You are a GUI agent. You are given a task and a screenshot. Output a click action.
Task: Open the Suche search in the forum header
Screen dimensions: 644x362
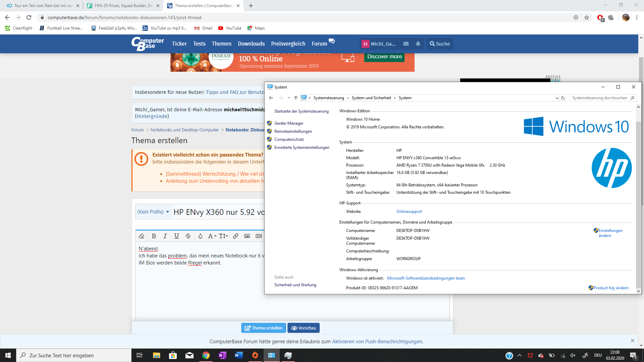[x=439, y=44]
